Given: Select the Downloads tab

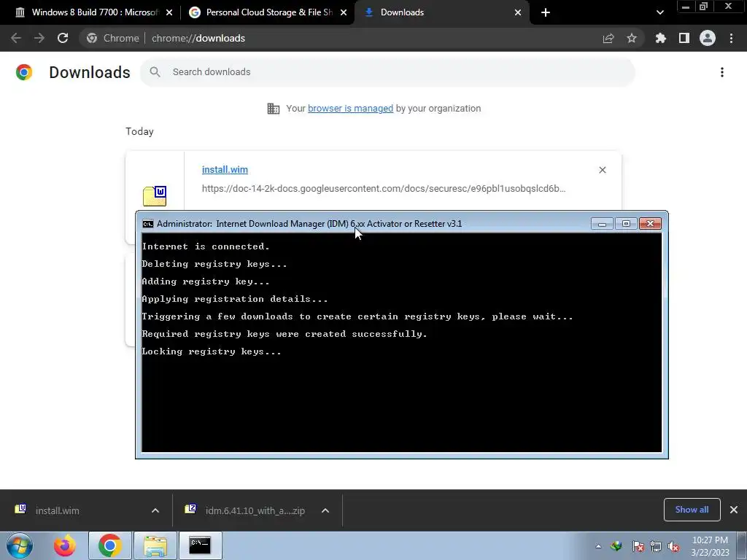Looking at the screenshot, I should [x=441, y=12].
